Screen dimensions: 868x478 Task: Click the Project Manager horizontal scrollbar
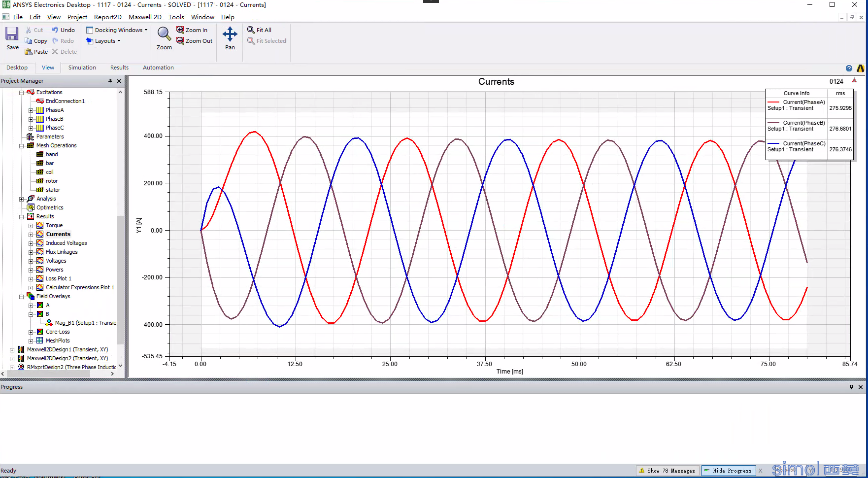click(x=48, y=374)
